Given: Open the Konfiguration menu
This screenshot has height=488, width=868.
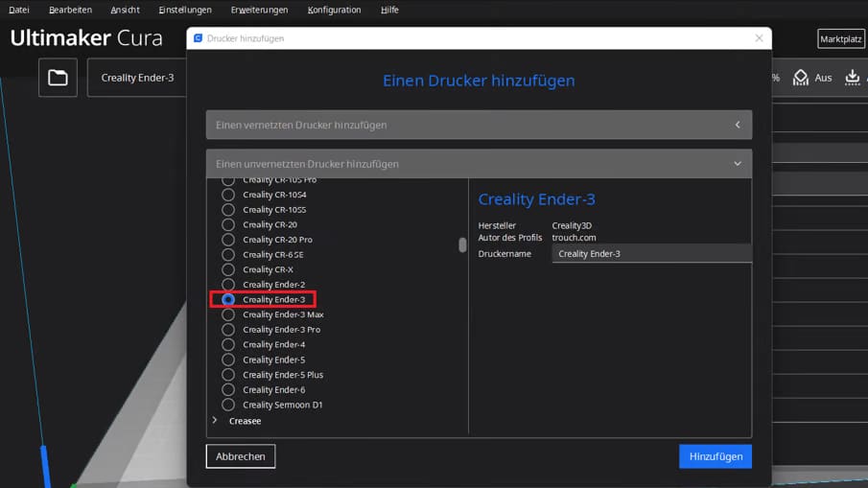Looking at the screenshot, I should (334, 10).
